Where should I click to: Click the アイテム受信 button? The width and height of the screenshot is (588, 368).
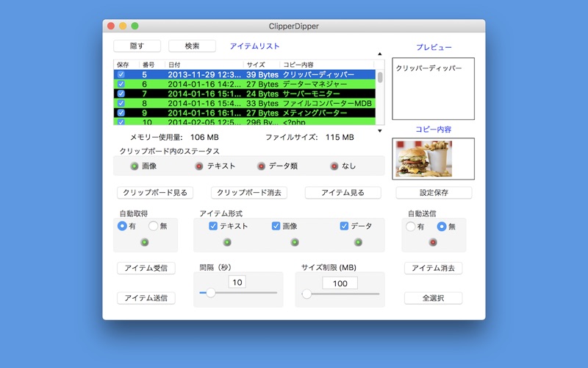pyautogui.click(x=146, y=268)
